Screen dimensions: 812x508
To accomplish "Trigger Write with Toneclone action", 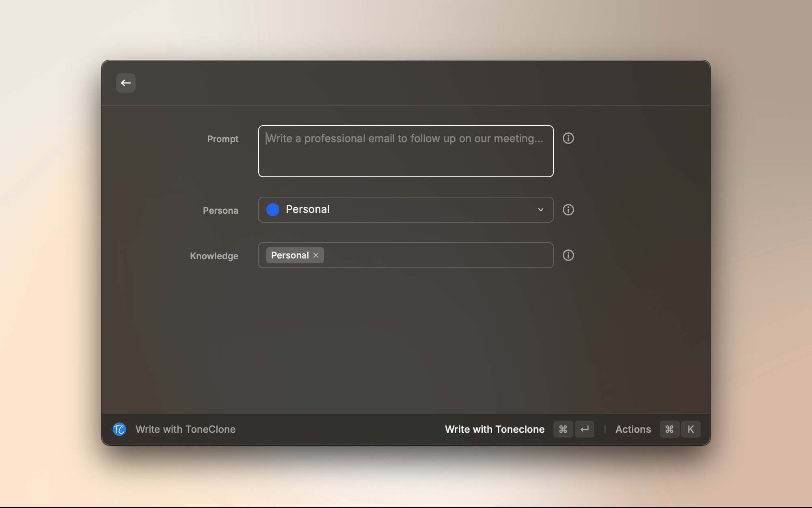I will 495,429.
